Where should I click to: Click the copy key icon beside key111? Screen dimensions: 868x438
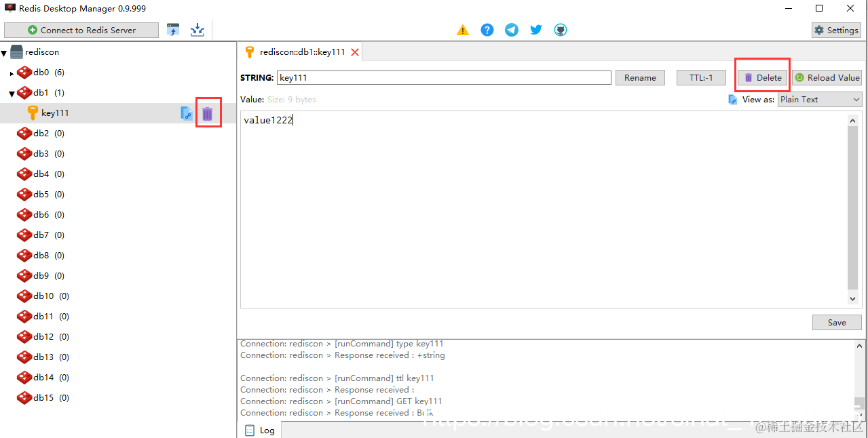[x=187, y=113]
